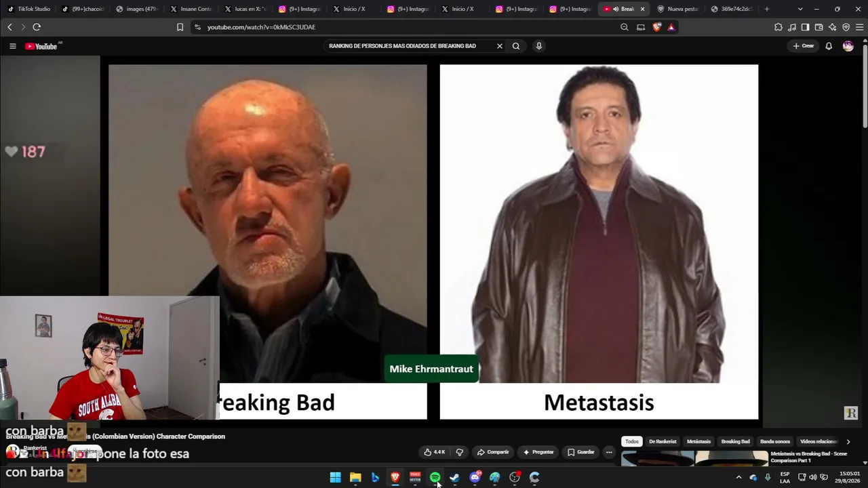This screenshot has width=868, height=488.
Task: Click the Guardar save button
Action: coord(581,452)
